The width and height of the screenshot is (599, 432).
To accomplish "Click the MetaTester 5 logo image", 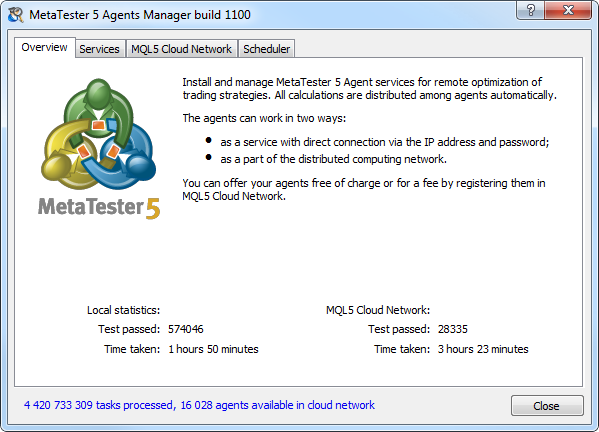I will click(99, 134).
